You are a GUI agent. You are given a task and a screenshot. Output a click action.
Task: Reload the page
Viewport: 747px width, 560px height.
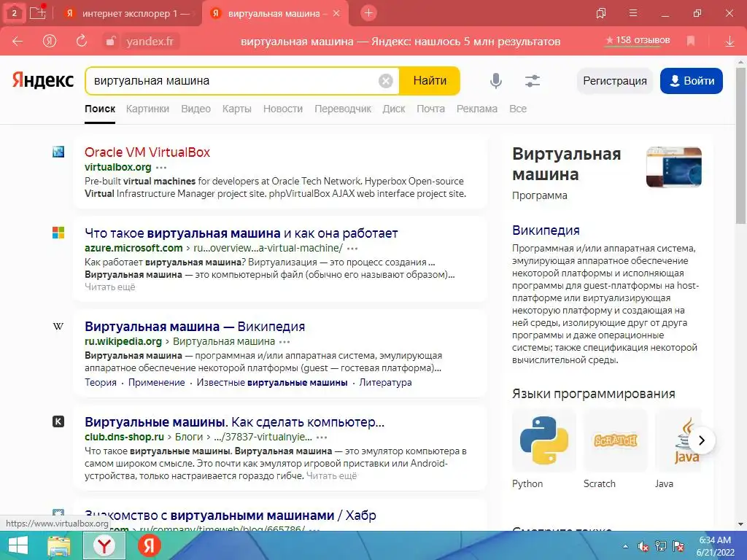pyautogui.click(x=82, y=41)
